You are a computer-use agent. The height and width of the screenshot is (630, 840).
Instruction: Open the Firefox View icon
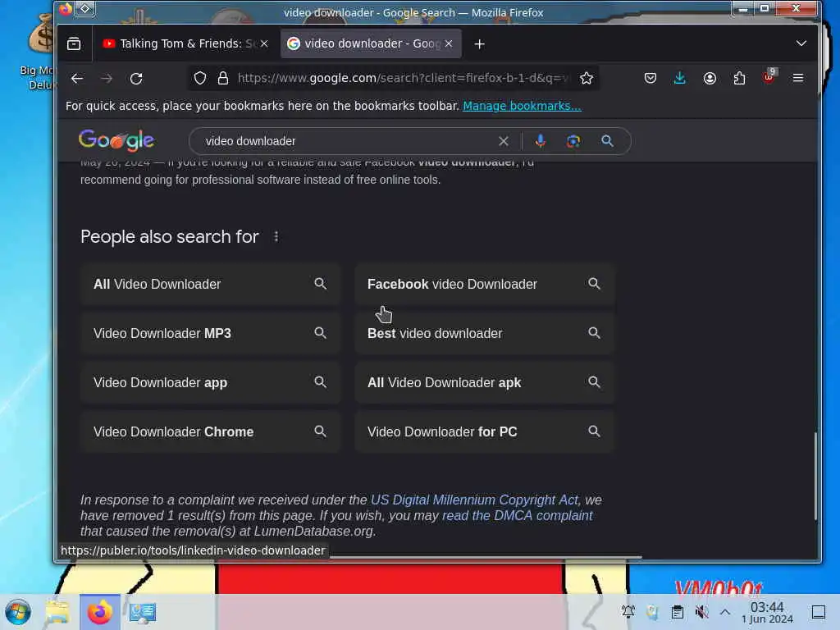click(74, 43)
